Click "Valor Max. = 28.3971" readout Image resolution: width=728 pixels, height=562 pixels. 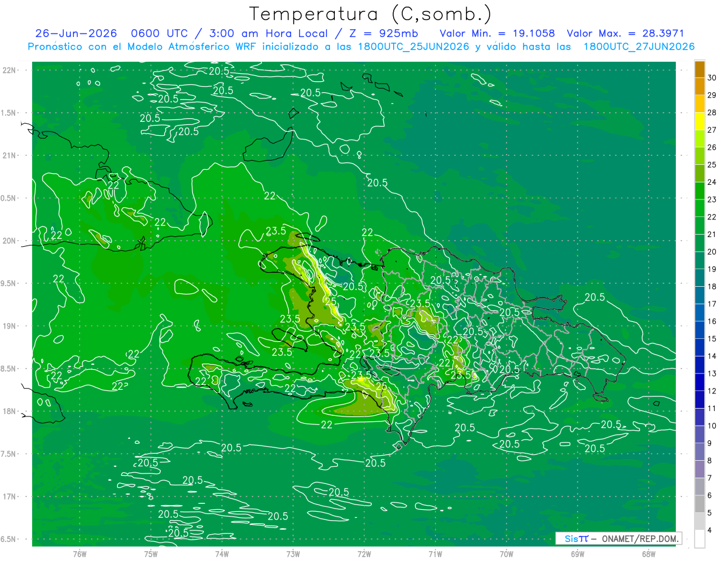625,33
